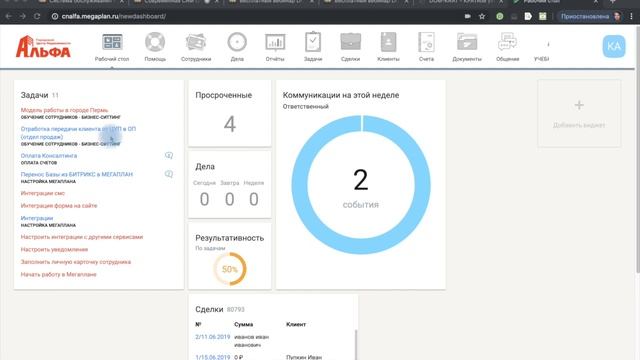Click the browser back arrow
This screenshot has height=360, width=640.
[9, 16]
